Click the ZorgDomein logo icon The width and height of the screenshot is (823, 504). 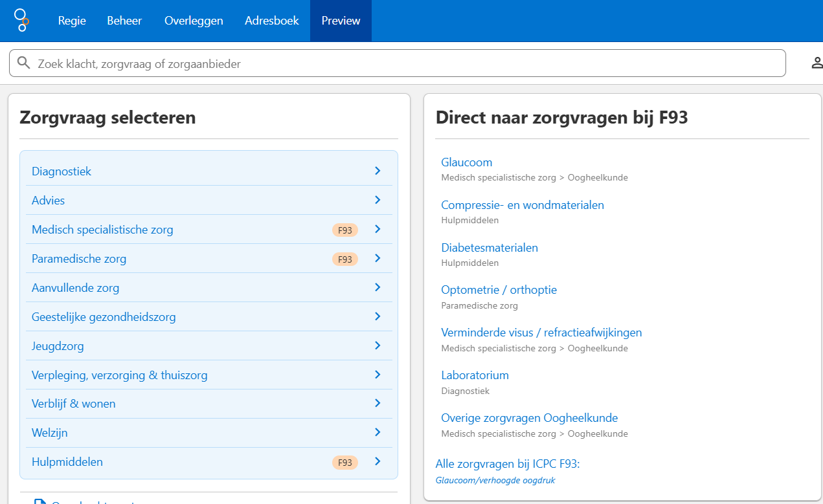tap(22, 20)
